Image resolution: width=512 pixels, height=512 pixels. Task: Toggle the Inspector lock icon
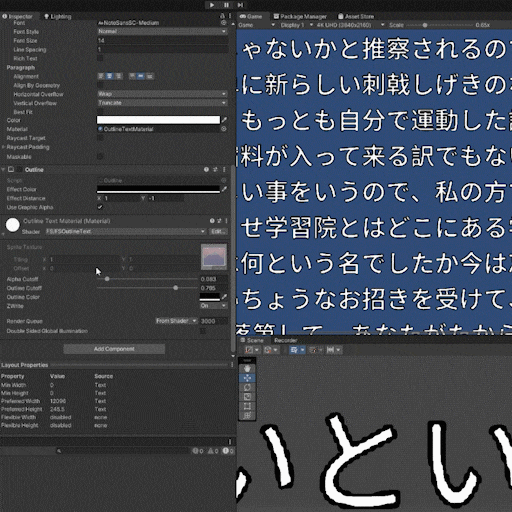[x=222, y=16]
